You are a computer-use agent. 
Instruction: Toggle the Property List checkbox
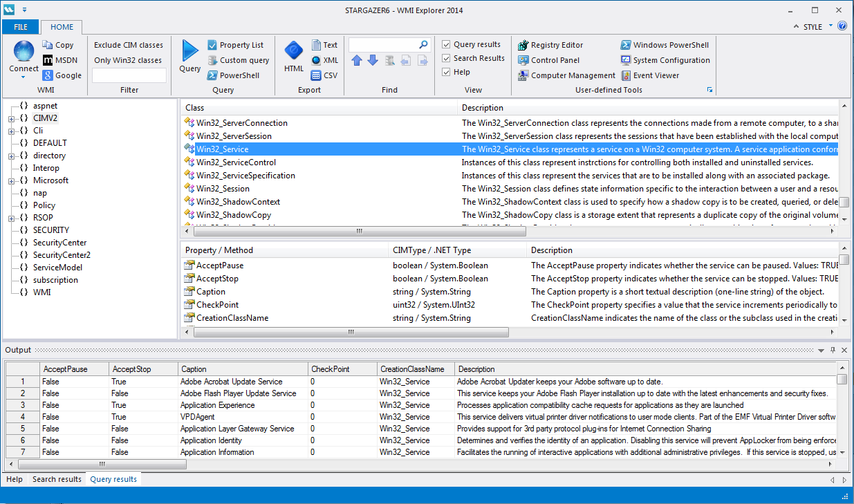(212, 45)
